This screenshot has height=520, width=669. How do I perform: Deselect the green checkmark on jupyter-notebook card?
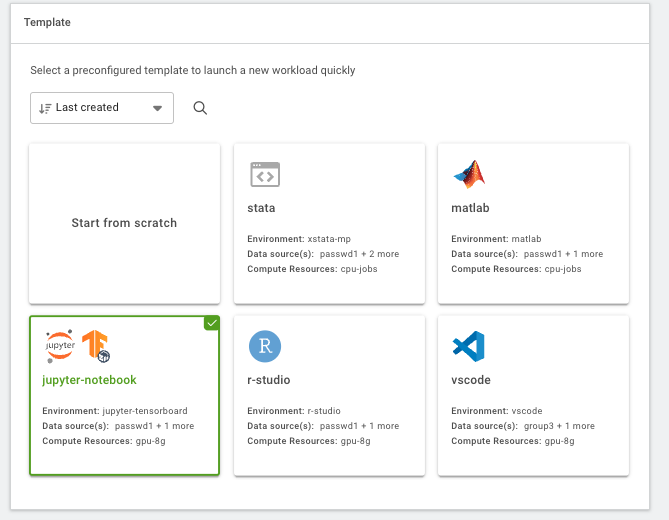212,323
